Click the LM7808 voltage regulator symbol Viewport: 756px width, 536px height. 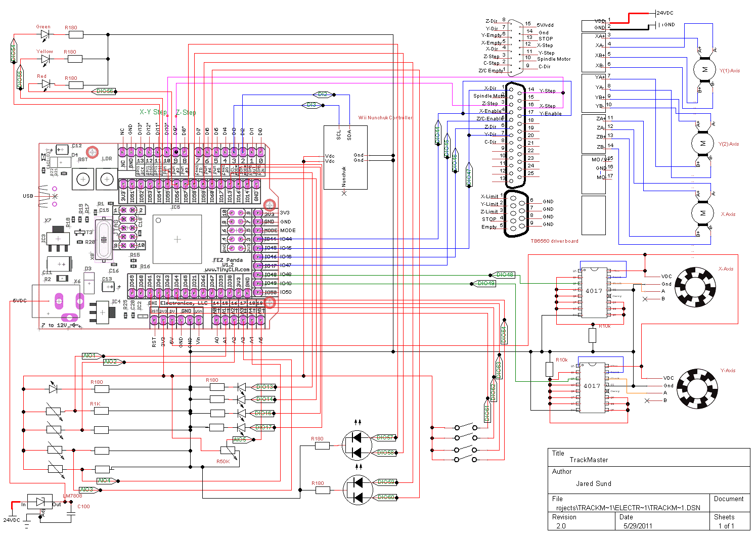[x=40, y=502]
